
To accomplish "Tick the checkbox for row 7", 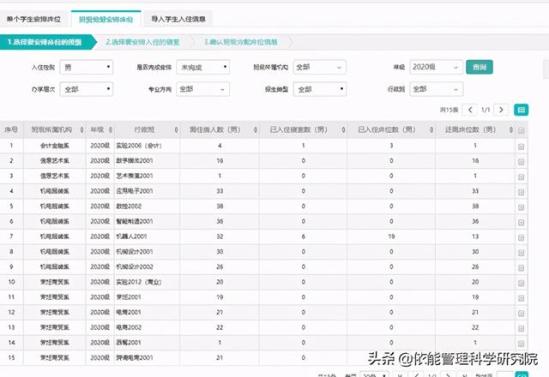I will coord(521,238).
